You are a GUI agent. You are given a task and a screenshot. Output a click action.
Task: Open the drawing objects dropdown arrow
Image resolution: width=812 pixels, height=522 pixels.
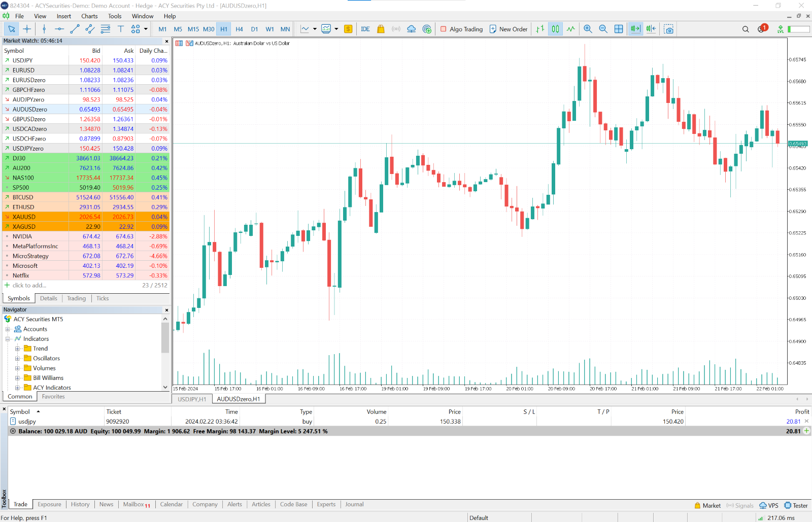point(146,29)
